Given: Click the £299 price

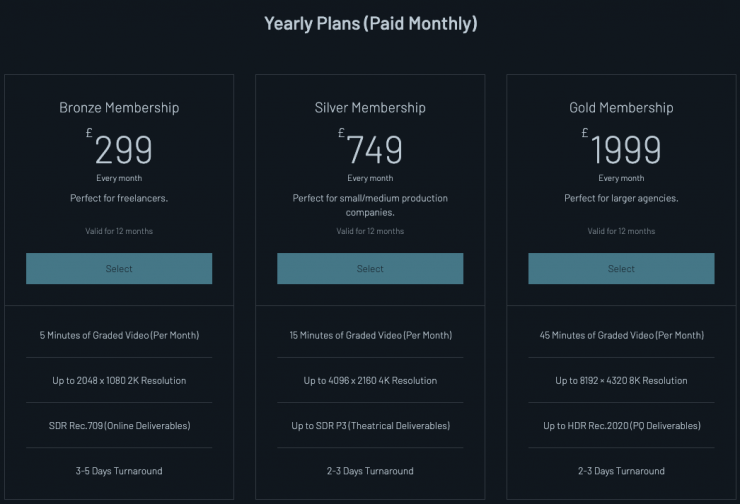Looking at the screenshot, I should (x=122, y=149).
